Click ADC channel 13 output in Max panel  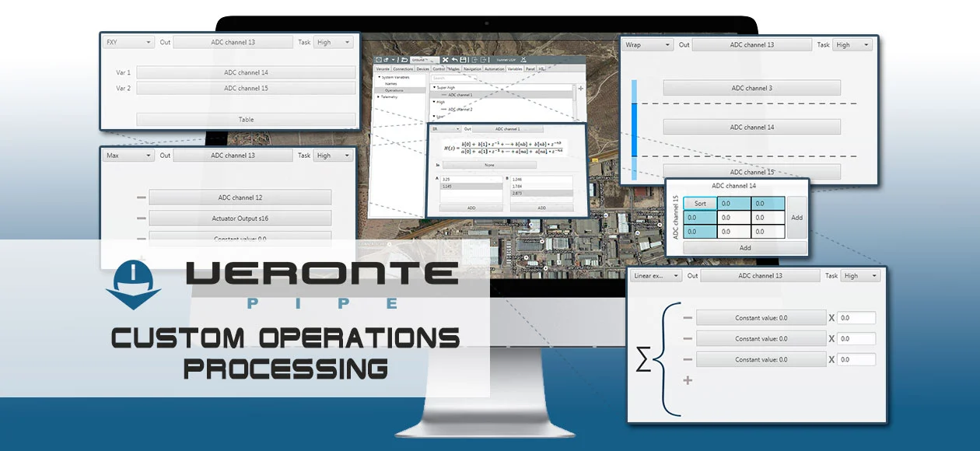click(233, 156)
